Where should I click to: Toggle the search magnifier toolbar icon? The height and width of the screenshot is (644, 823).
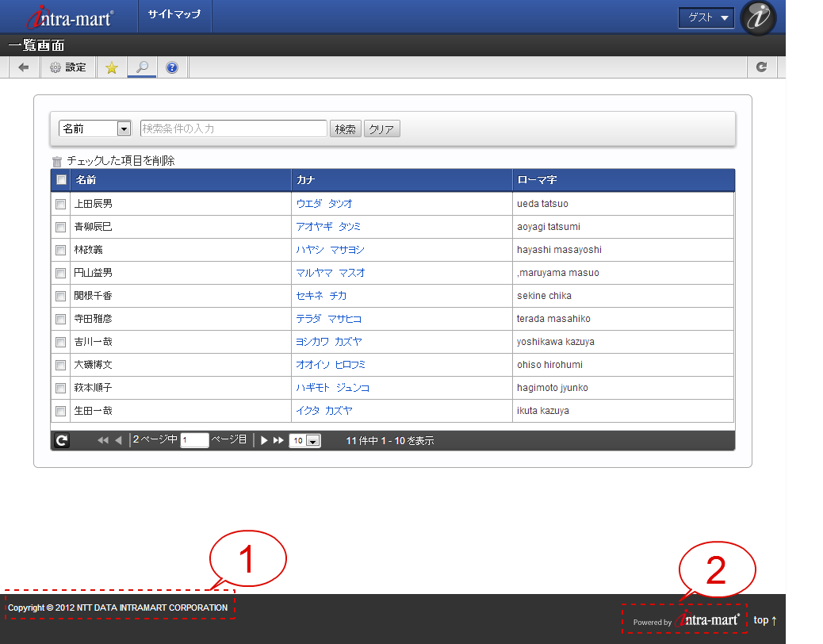[x=142, y=67]
